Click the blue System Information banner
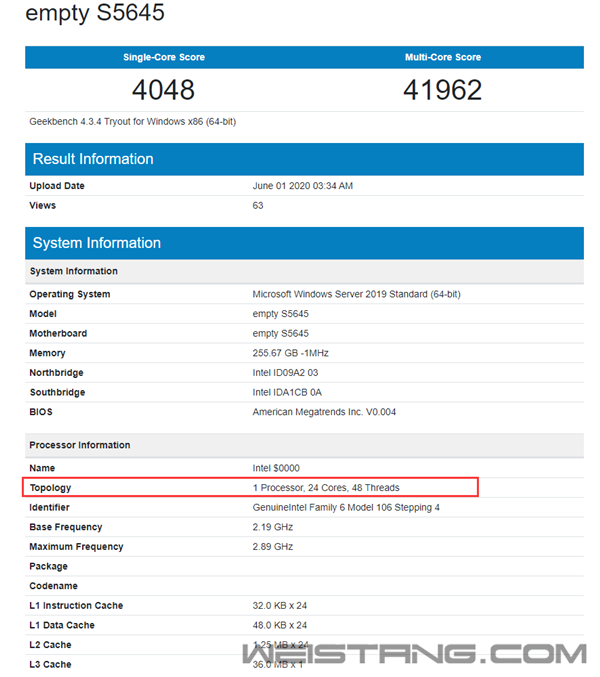The height and width of the screenshot is (677, 600). [304, 243]
